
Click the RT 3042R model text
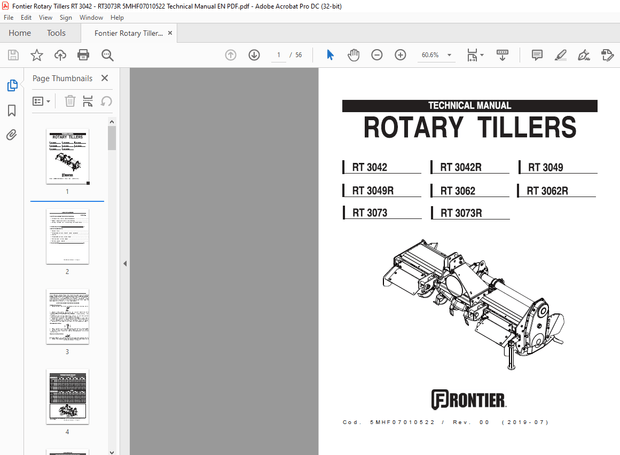click(x=461, y=167)
